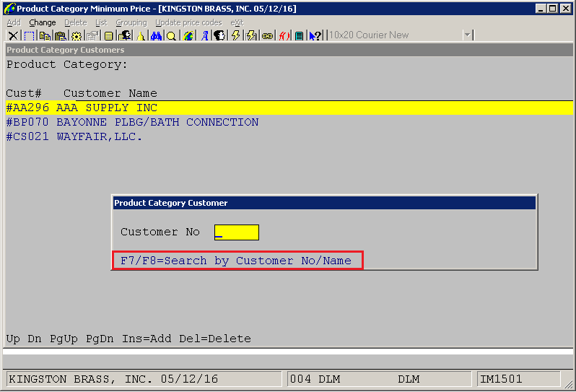
Task: Click the F7/F8=Search by Customer No/Name hint
Action: coord(237,261)
